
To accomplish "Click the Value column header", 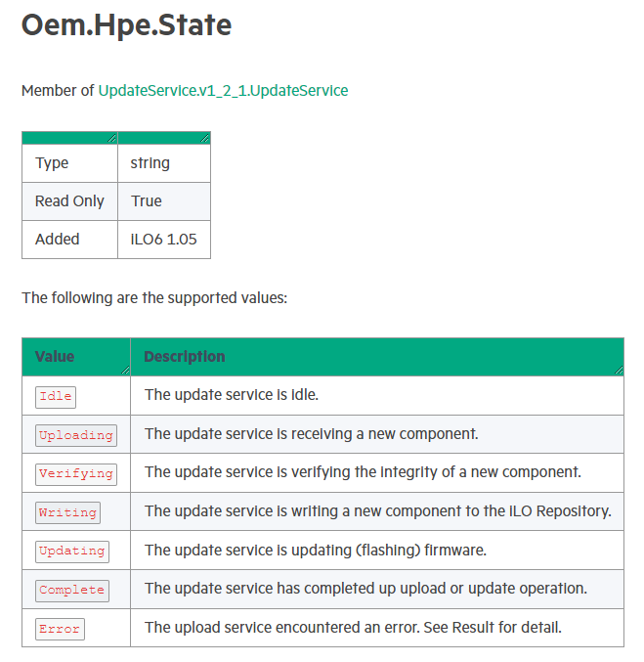I will point(55,357).
